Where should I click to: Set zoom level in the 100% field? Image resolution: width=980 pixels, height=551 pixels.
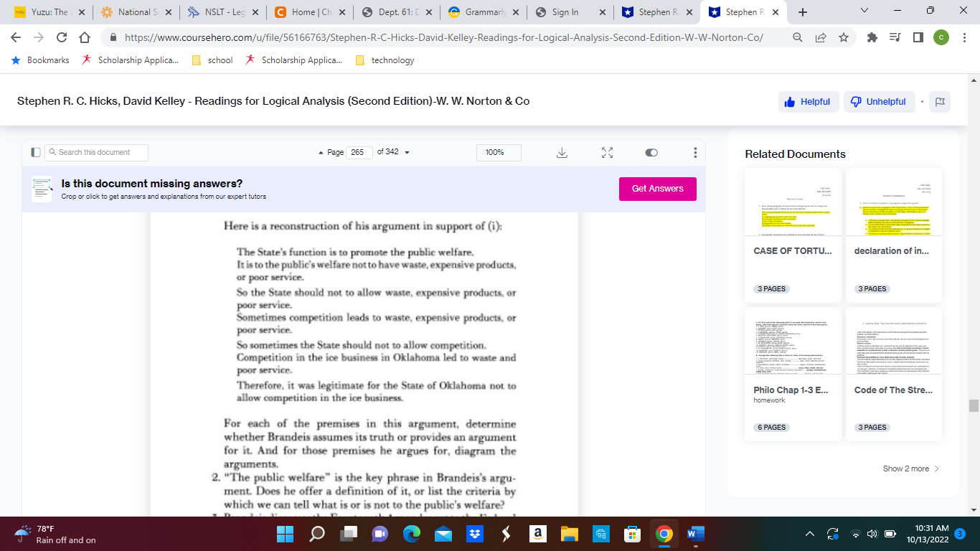(498, 152)
